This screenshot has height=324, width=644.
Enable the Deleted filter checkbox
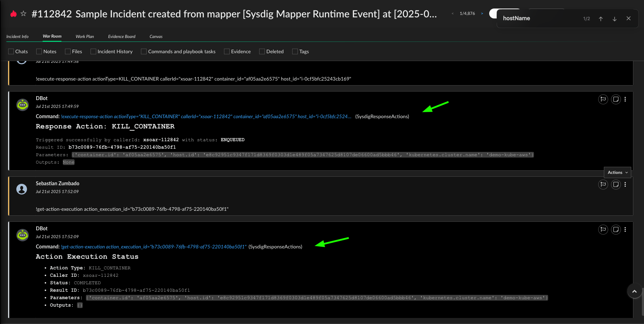click(x=262, y=51)
